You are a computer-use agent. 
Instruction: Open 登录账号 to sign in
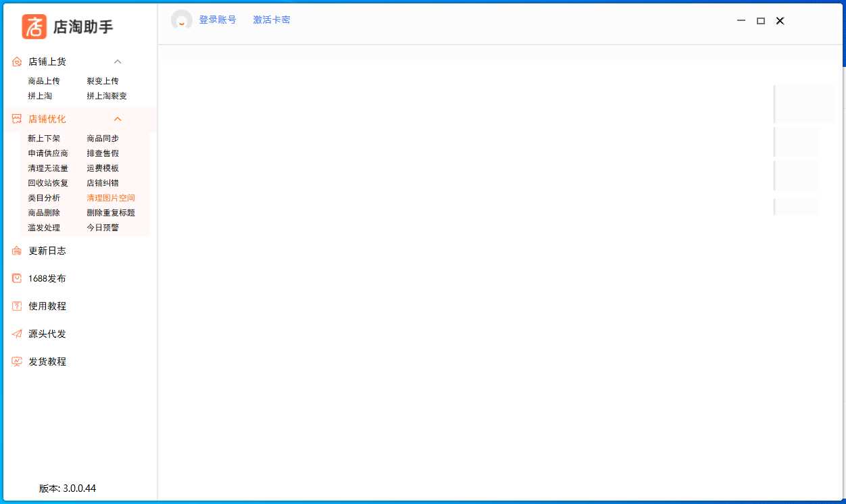pyautogui.click(x=219, y=20)
